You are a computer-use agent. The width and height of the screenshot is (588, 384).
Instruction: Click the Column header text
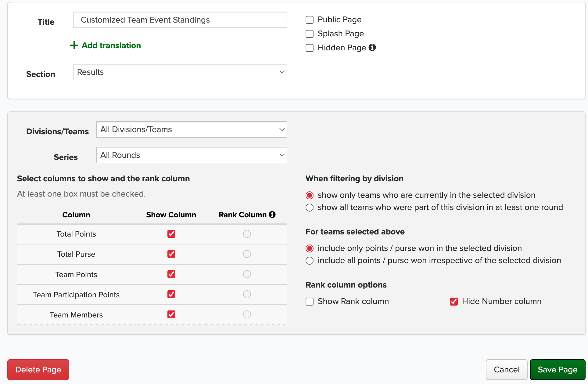[x=76, y=215]
